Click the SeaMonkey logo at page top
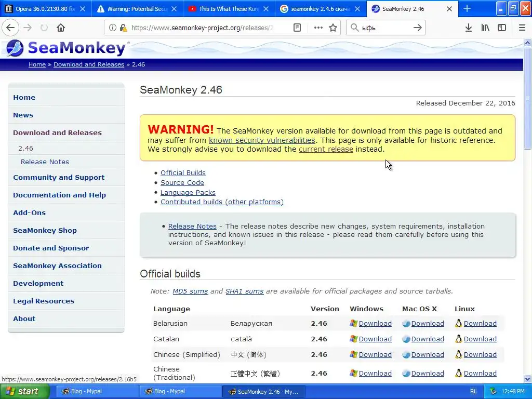The height and width of the screenshot is (399, 532). (67, 48)
